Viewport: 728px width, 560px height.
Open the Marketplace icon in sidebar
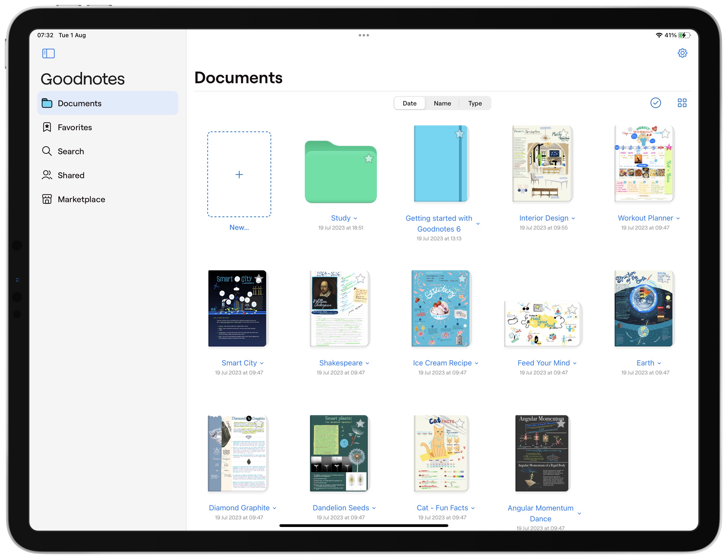[x=47, y=199]
